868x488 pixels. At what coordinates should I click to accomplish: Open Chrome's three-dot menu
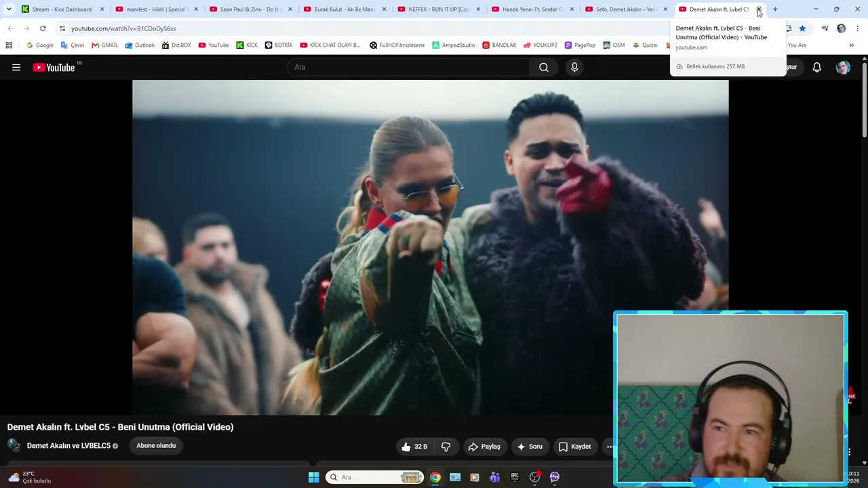[858, 28]
